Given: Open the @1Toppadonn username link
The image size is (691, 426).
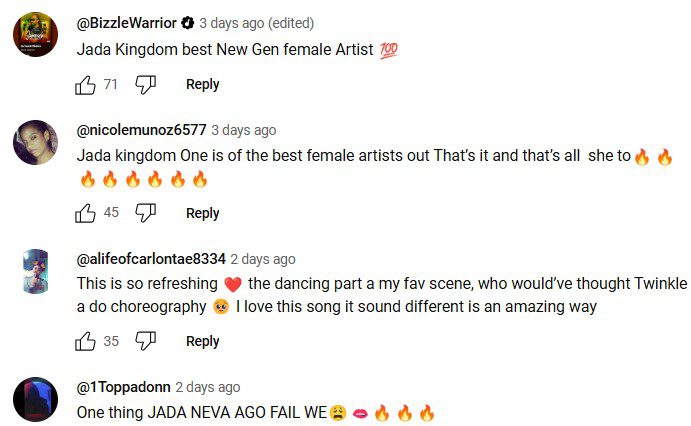Looking at the screenshot, I should pyautogui.click(x=123, y=386).
